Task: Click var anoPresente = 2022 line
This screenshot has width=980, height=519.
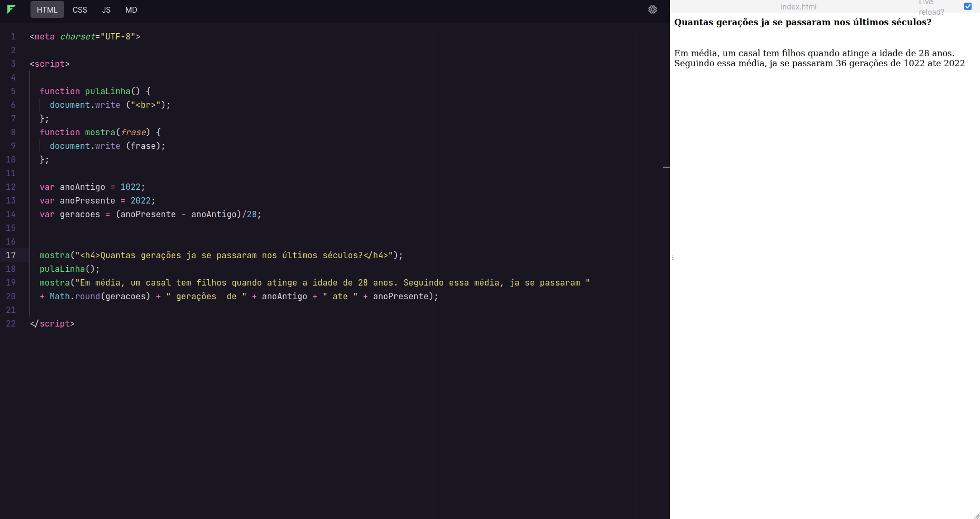Action: tap(98, 200)
